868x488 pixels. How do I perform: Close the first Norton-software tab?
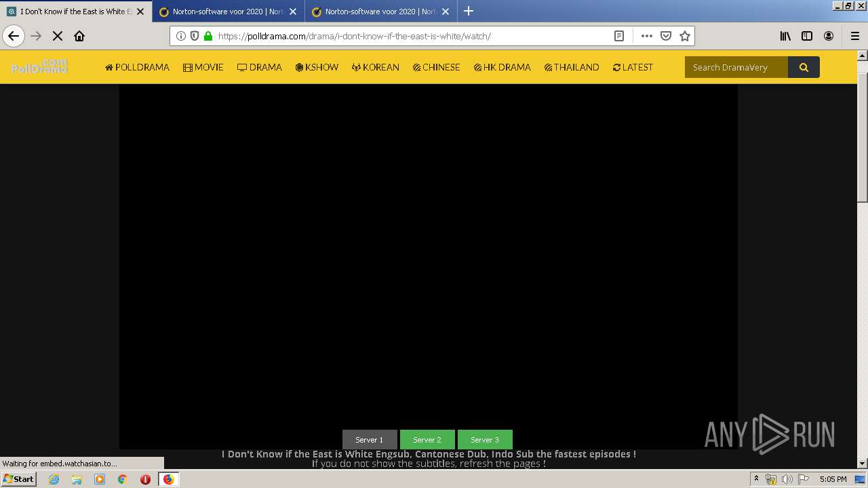(293, 12)
